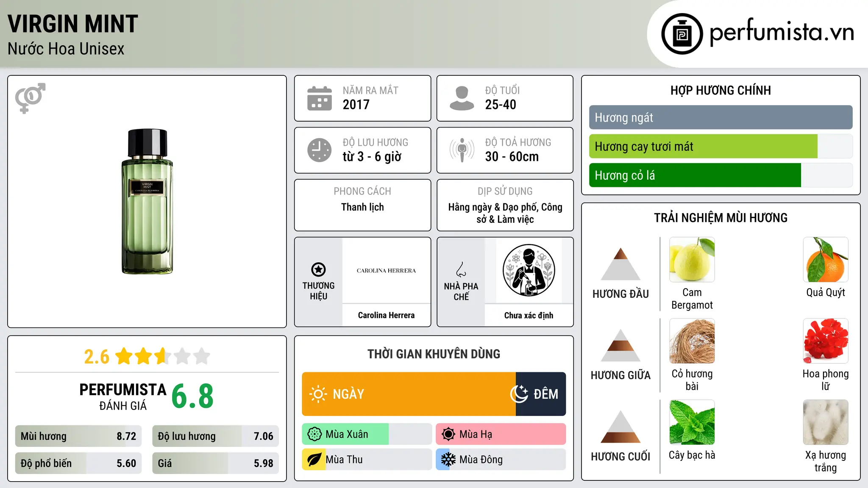
Task: Click the Carolina Herrera brand name caption
Action: coord(386,315)
